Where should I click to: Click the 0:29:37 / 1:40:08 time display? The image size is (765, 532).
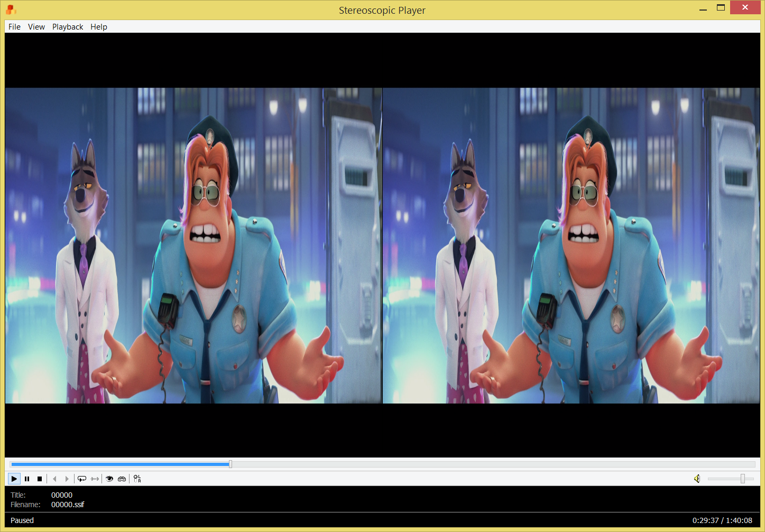point(722,520)
